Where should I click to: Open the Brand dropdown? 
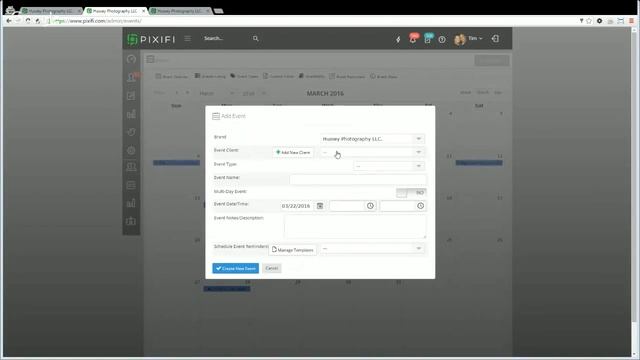tap(372, 139)
